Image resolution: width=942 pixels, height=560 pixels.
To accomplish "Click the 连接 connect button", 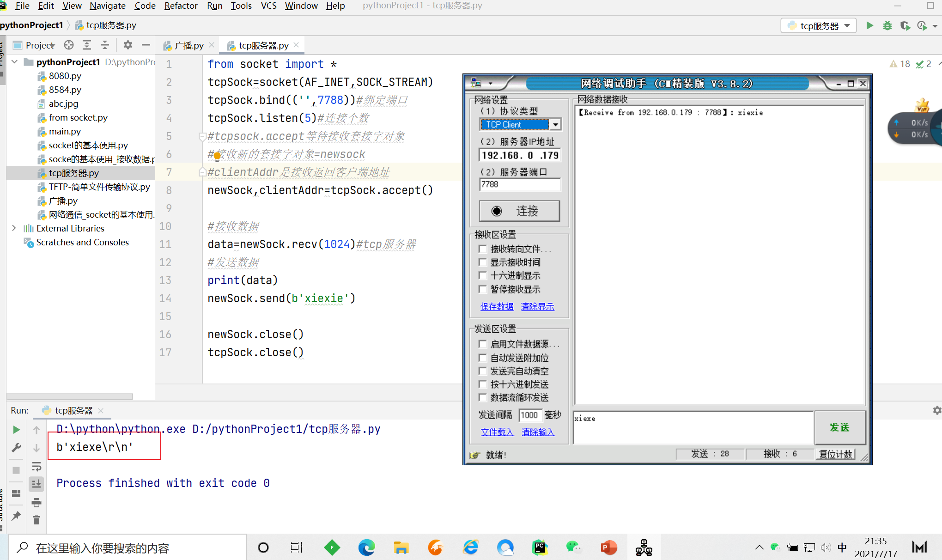I will pyautogui.click(x=519, y=211).
